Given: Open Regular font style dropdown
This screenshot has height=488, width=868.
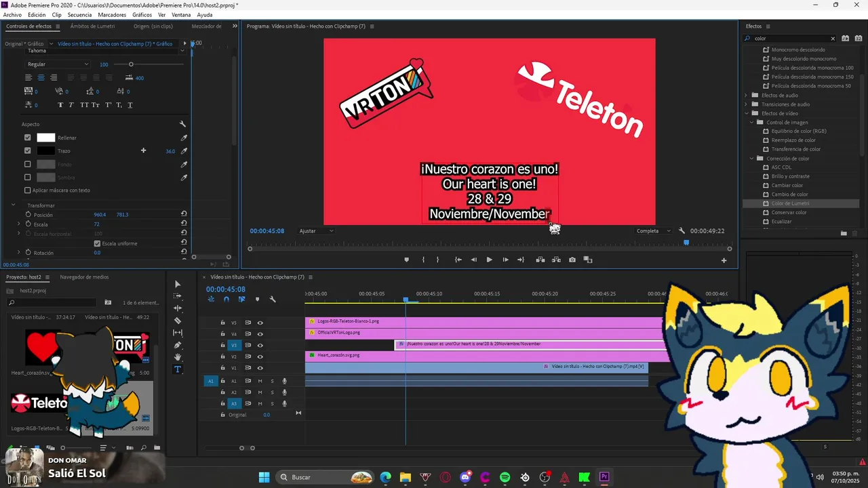Looking at the screenshot, I should [x=57, y=64].
